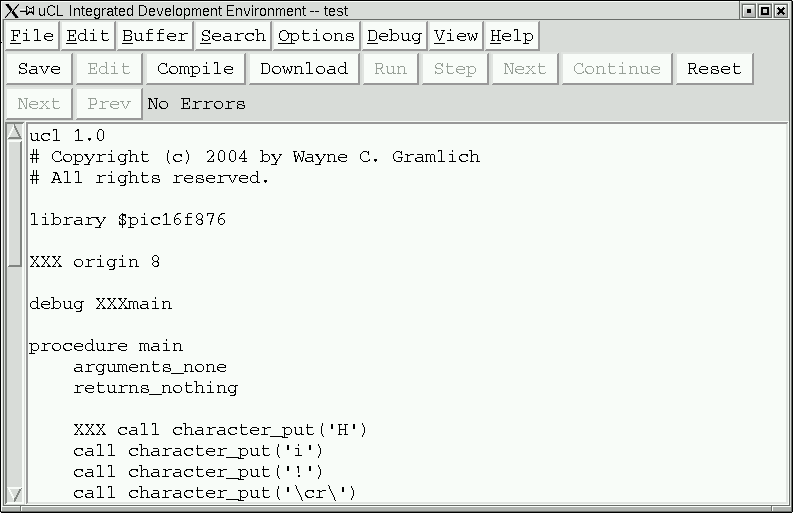Open the Edit menu

[87, 36]
